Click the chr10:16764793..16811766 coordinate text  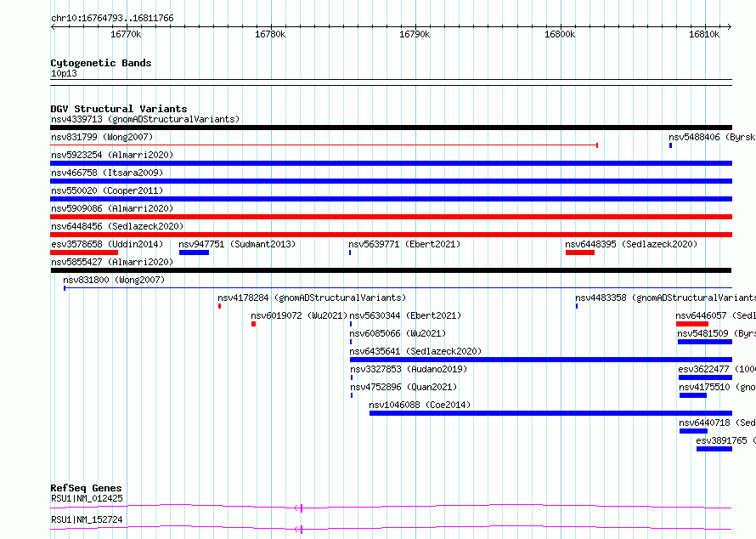click(x=112, y=19)
